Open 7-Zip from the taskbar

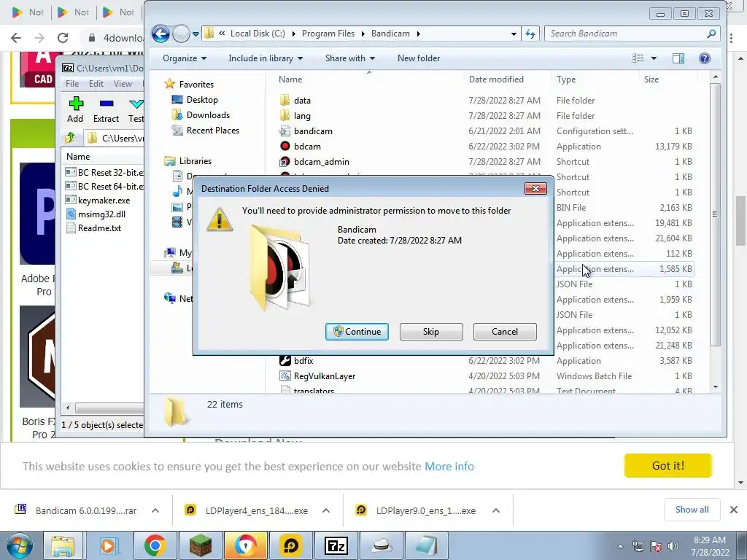(336, 545)
